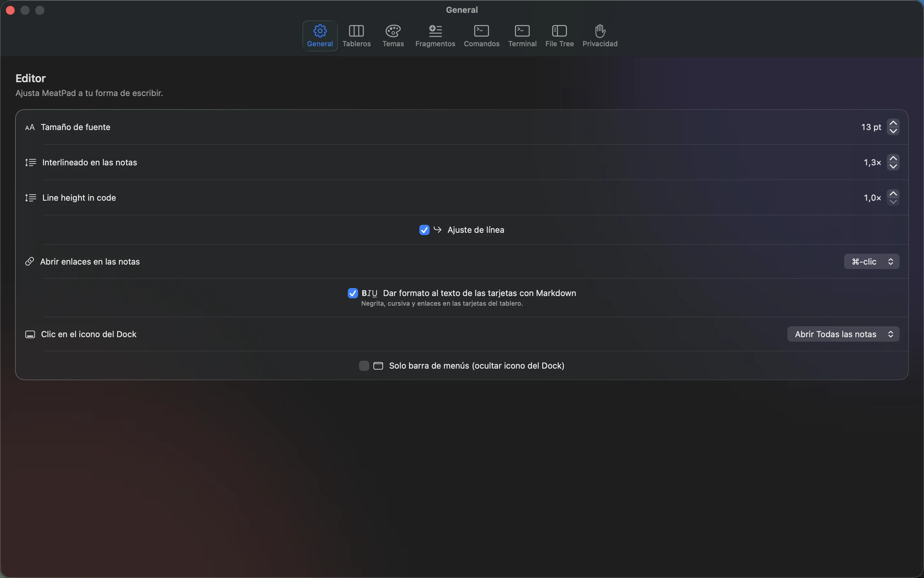Increase Line height in code value
This screenshot has width=924, height=578.
pyautogui.click(x=893, y=194)
